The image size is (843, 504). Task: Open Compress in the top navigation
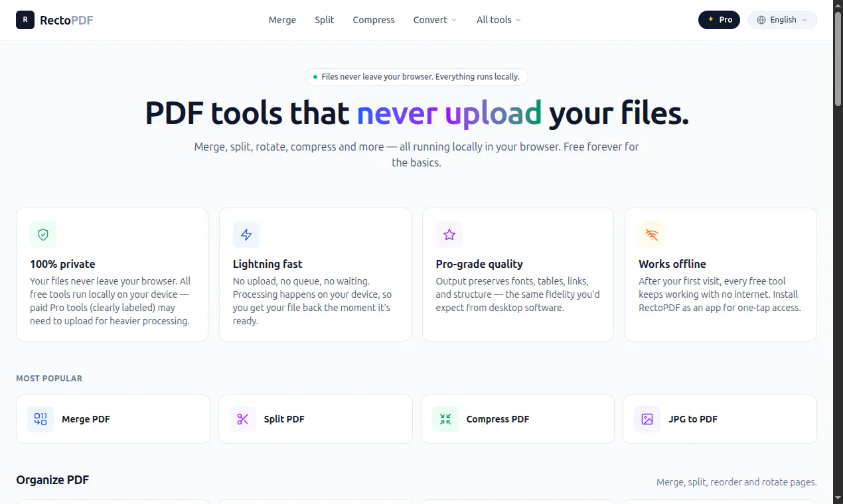point(374,20)
